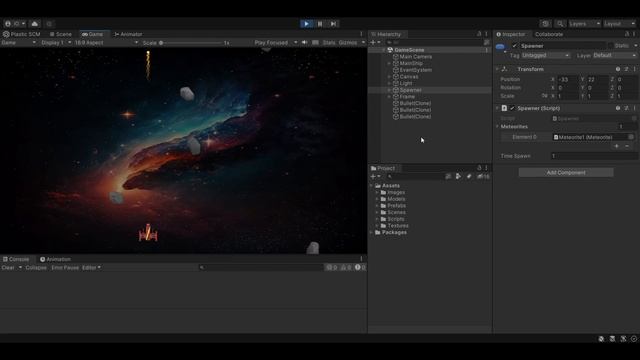Switch to the Scene tab
Image resolution: width=640 pixels, height=360 pixels.
click(60, 34)
